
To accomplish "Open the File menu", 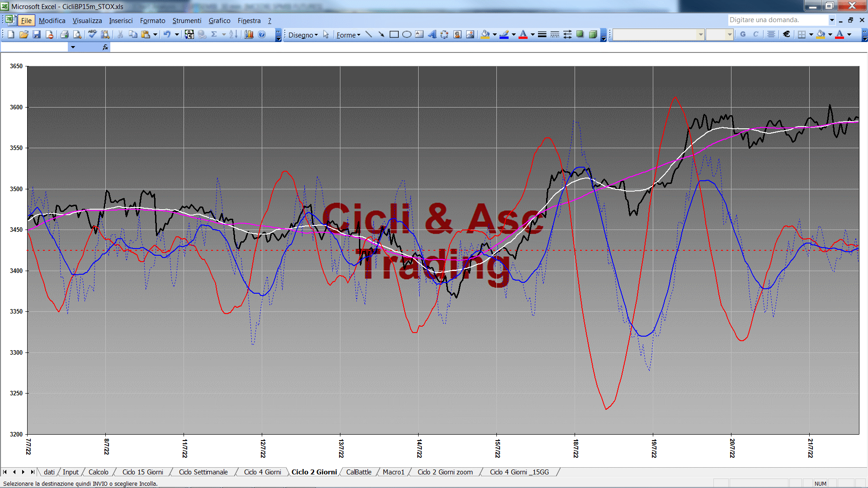I will coord(26,21).
